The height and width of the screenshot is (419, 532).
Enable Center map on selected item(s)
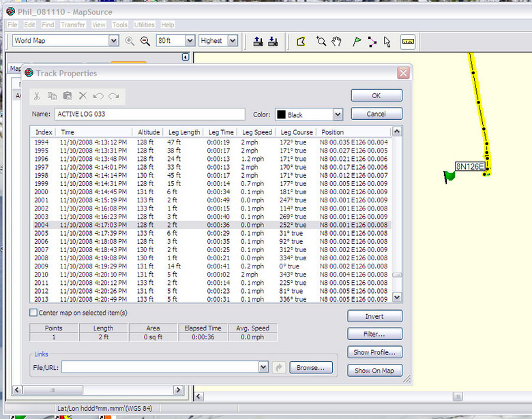[x=33, y=313]
